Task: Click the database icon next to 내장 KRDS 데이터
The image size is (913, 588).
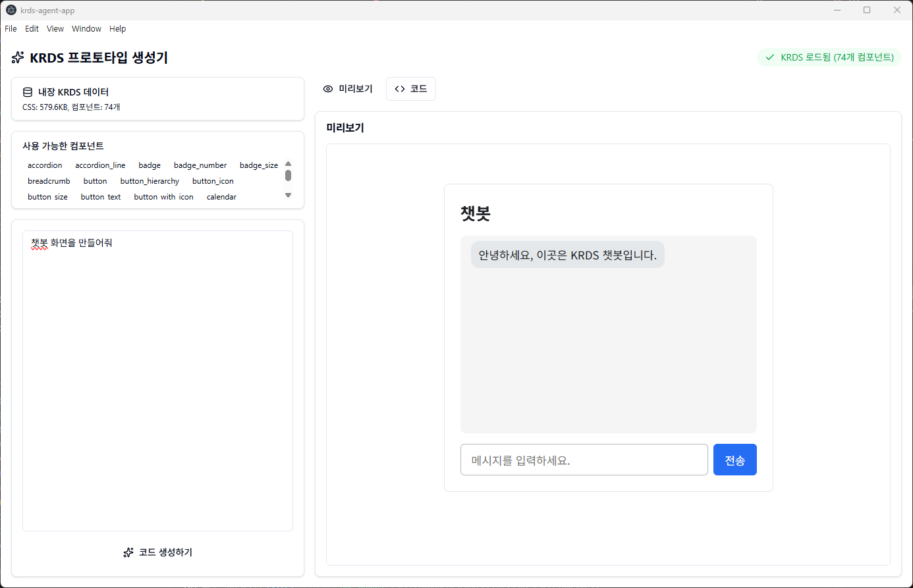Action: pyautogui.click(x=28, y=92)
